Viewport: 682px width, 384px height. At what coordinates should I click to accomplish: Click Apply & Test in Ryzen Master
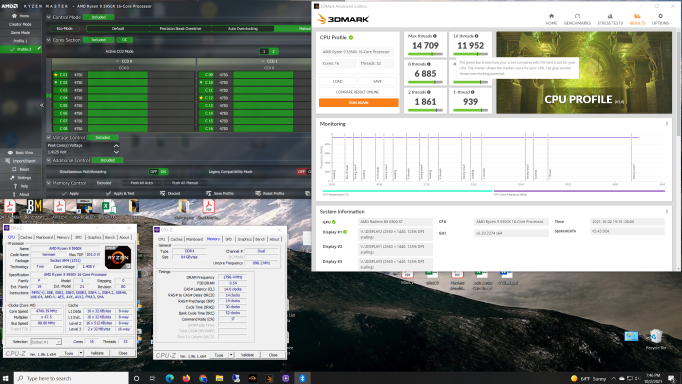[x=120, y=194]
